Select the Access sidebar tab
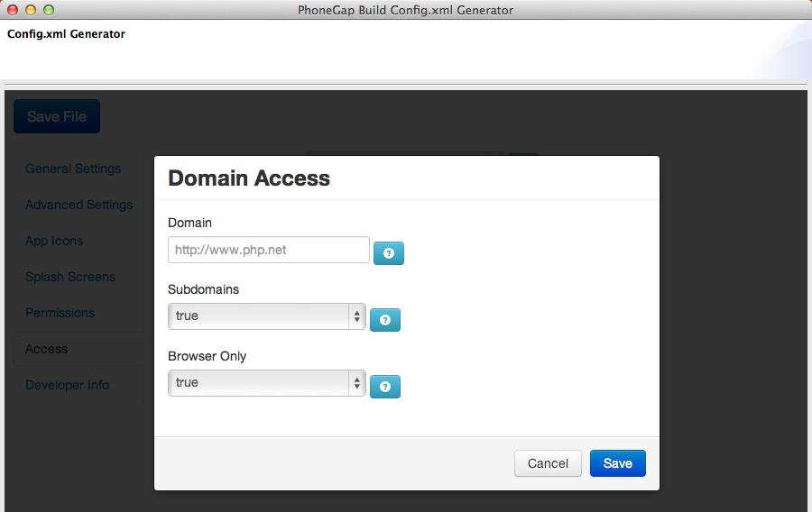 (x=47, y=349)
